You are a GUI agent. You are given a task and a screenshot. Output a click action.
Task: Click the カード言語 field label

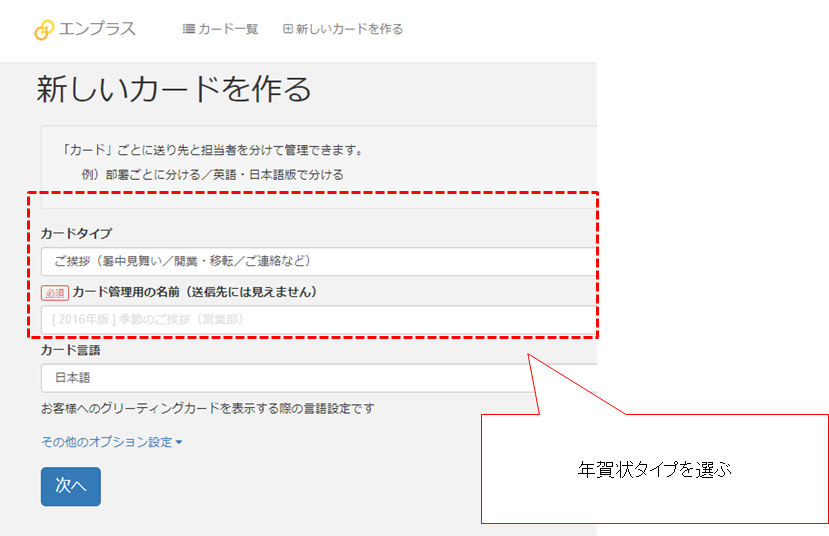(x=70, y=351)
